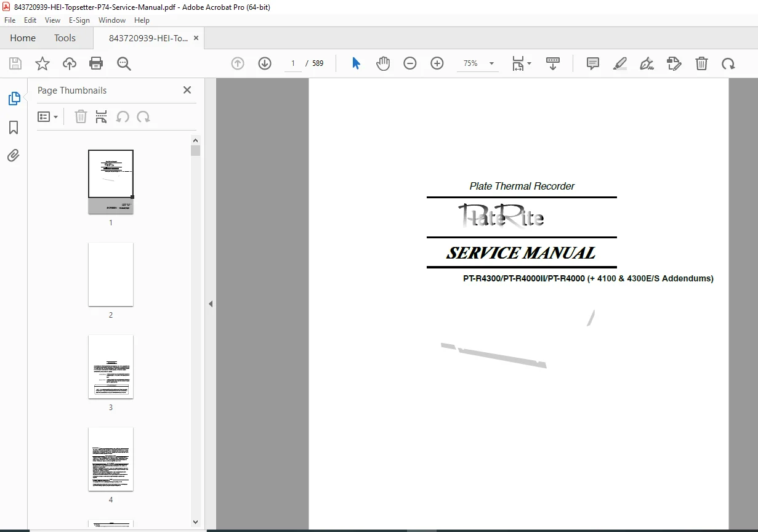
Task: Turn on scrolling mode with the keyboard icon
Action: coord(553,63)
